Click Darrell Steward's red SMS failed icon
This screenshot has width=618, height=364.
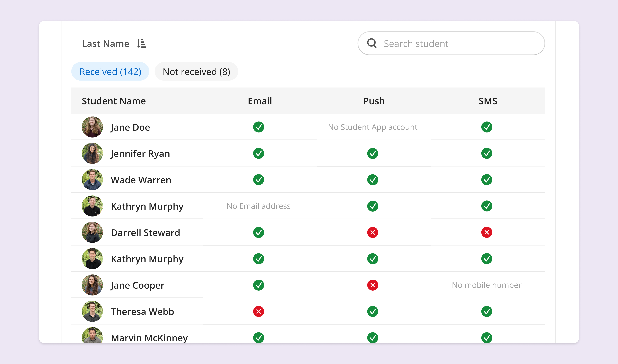tap(487, 232)
